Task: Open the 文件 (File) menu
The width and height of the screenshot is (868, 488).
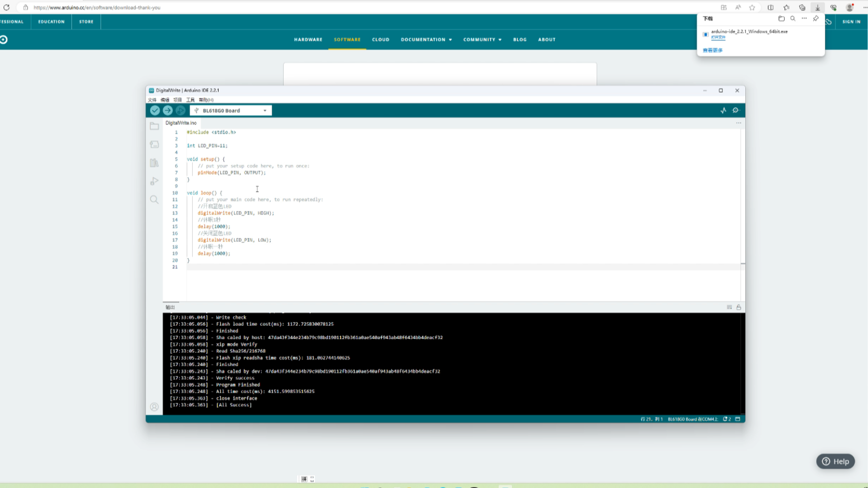Action: pos(152,100)
